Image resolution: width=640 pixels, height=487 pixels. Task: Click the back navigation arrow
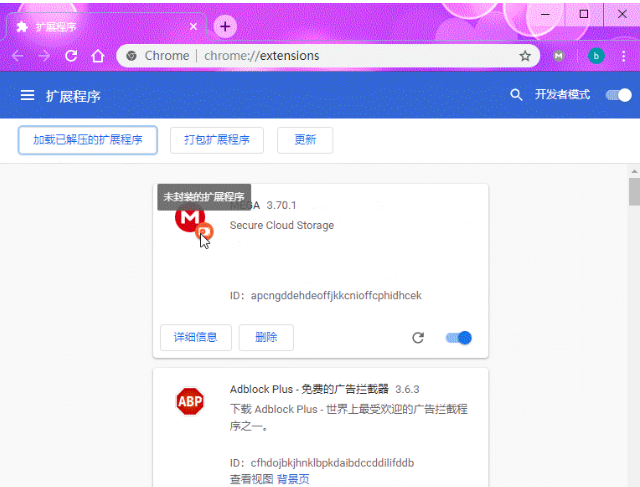(18, 56)
